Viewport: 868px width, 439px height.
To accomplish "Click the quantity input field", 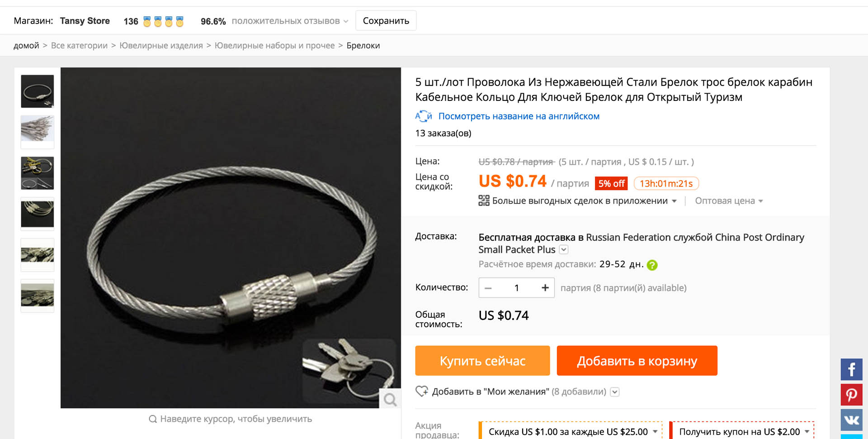I will coord(517,288).
